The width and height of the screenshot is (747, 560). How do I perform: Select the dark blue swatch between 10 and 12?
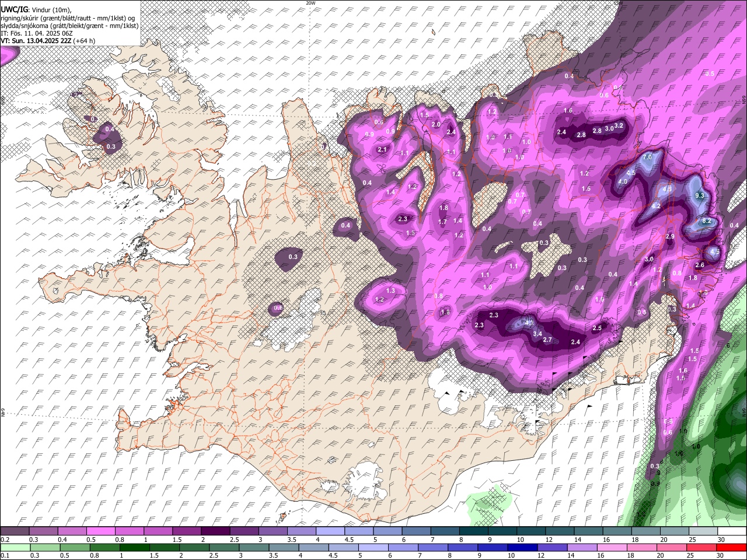pyautogui.click(x=522, y=547)
